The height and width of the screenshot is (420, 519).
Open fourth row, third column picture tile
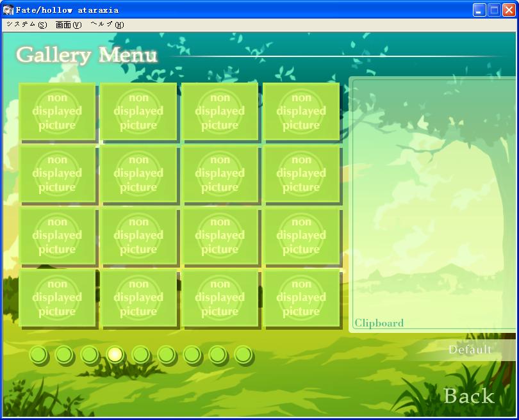click(x=220, y=298)
